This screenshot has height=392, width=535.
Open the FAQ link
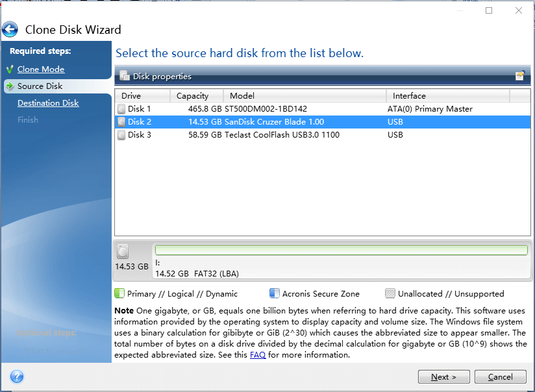click(258, 354)
